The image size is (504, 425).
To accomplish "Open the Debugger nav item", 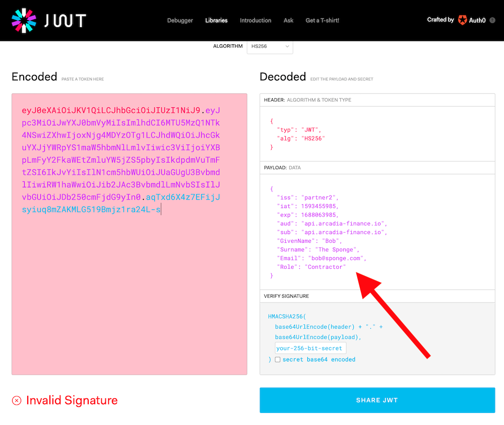I will click(x=180, y=20).
